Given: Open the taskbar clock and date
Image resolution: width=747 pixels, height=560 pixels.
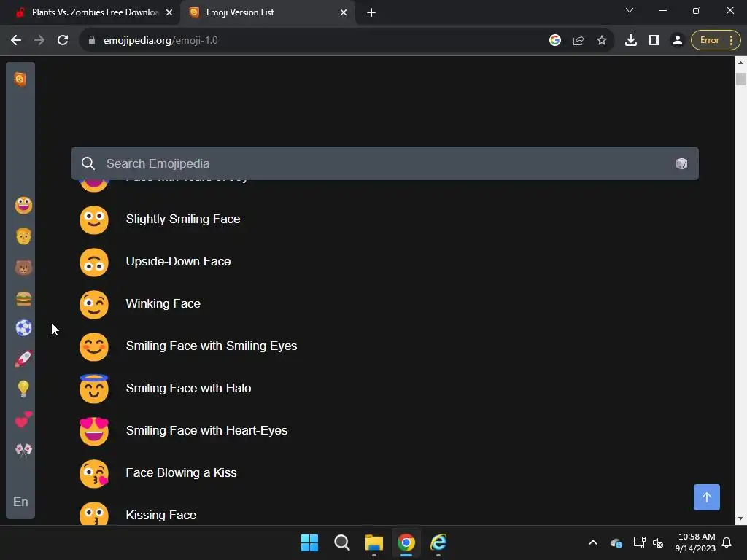Looking at the screenshot, I should tap(695, 542).
